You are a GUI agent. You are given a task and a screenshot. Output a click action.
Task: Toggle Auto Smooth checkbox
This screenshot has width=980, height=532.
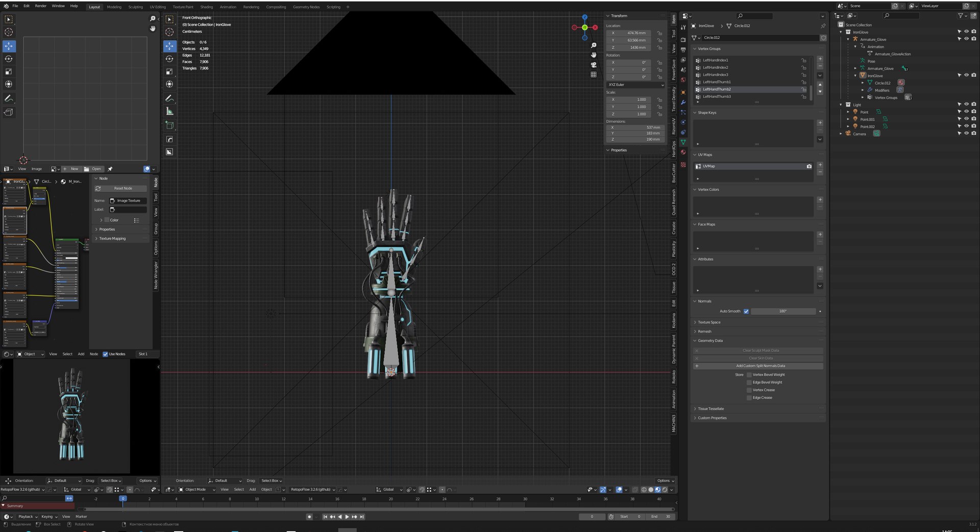point(746,311)
